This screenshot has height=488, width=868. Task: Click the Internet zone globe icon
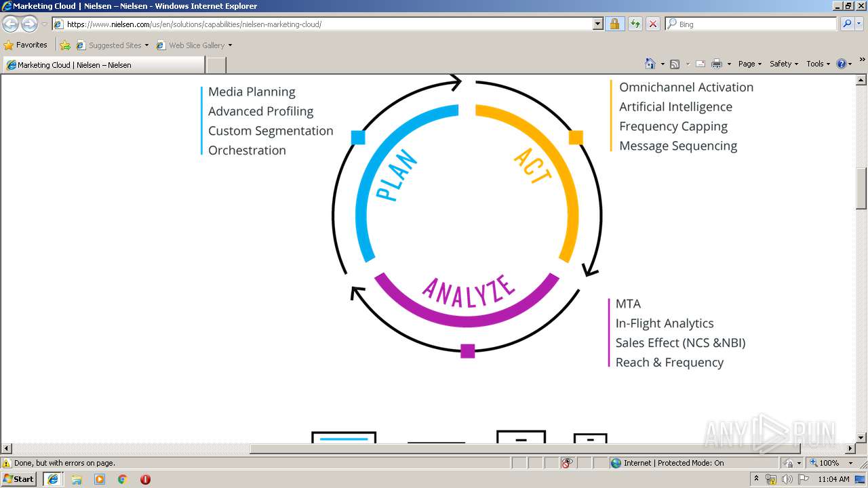pyautogui.click(x=616, y=463)
